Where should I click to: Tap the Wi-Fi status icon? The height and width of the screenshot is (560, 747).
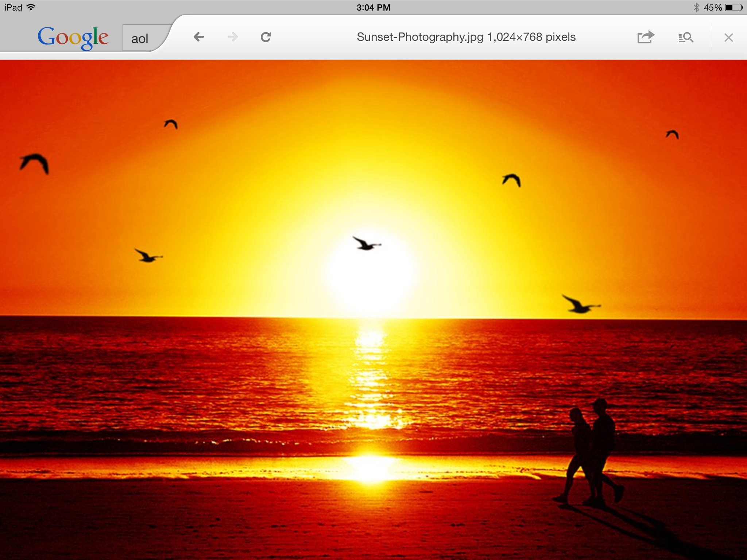click(31, 7)
